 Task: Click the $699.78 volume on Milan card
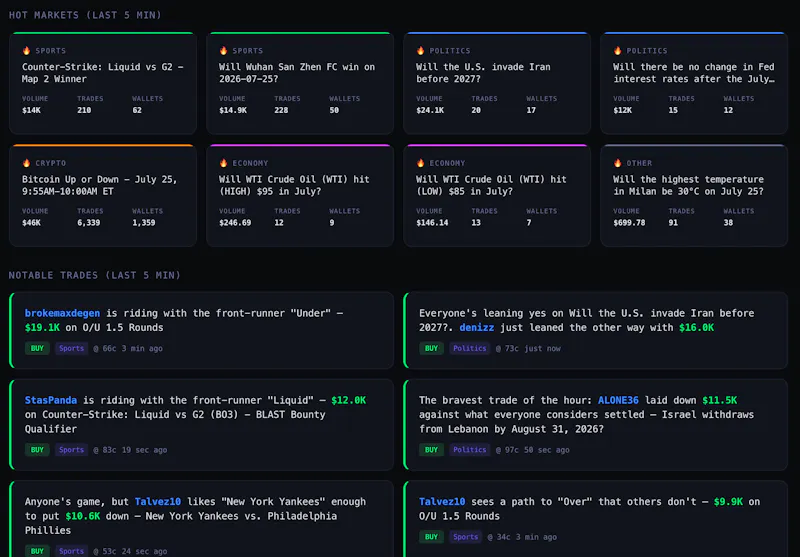629,223
